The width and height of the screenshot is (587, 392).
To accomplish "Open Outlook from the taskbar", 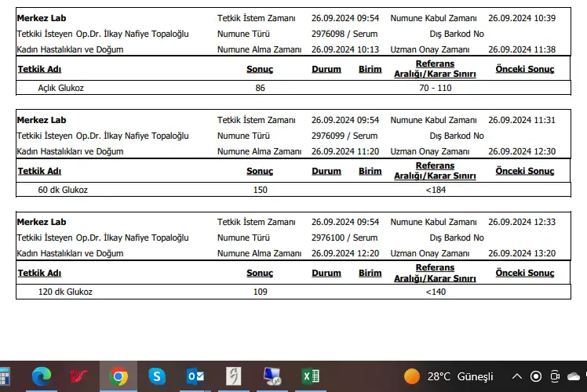I will pos(195,377).
